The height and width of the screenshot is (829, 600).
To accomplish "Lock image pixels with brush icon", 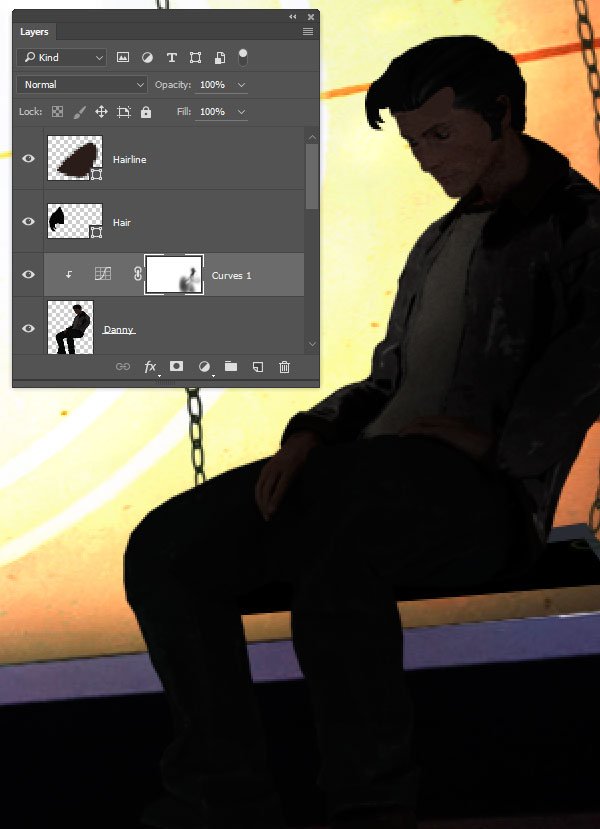I will tap(79, 112).
